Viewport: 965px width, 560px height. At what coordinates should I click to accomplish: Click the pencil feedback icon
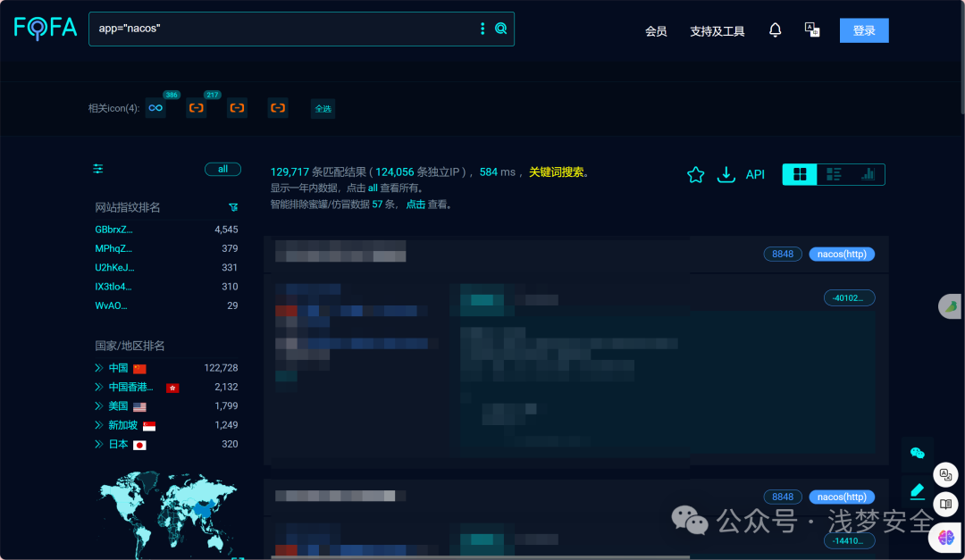(917, 491)
